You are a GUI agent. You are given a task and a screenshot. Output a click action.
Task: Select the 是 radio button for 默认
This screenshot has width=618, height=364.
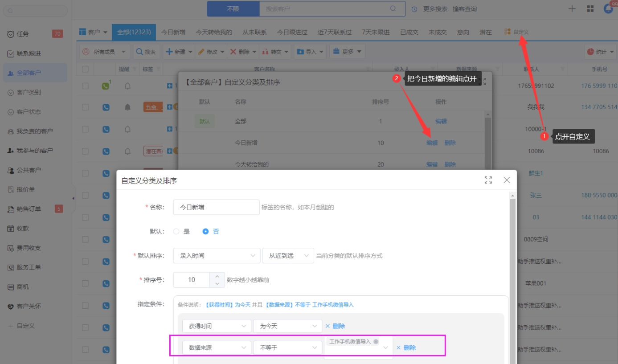pos(176,232)
